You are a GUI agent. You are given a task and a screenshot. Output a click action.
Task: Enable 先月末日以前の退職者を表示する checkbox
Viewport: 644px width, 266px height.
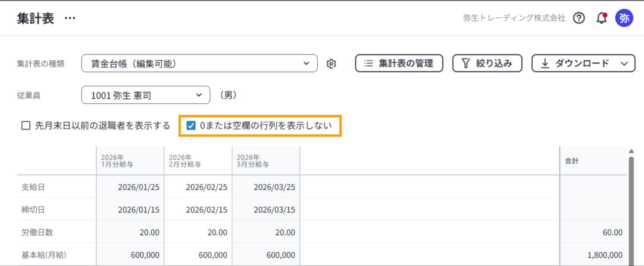click(26, 125)
